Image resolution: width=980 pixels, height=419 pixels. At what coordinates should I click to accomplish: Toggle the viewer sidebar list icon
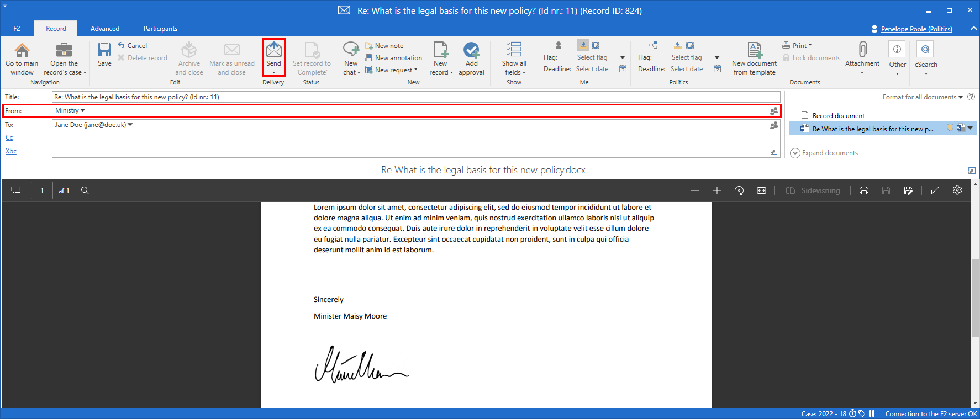(15, 190)
